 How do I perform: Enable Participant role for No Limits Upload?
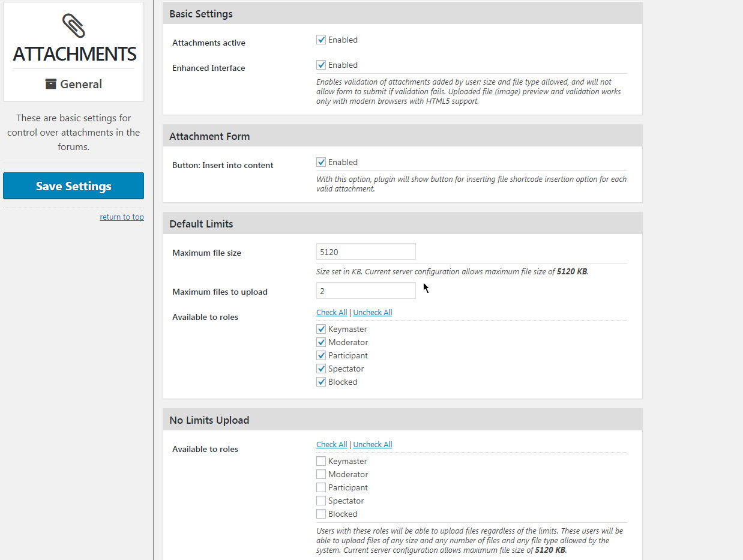click(321, 487)
